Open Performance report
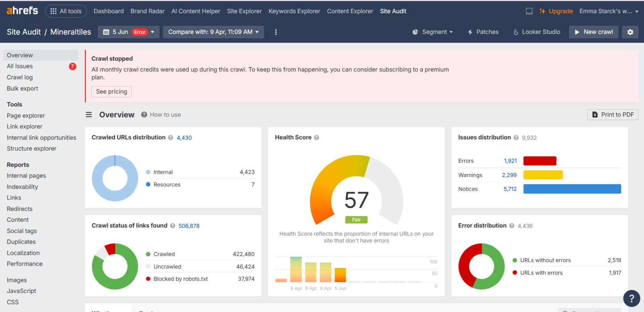 pyautogui.click(x=25, y=264)
